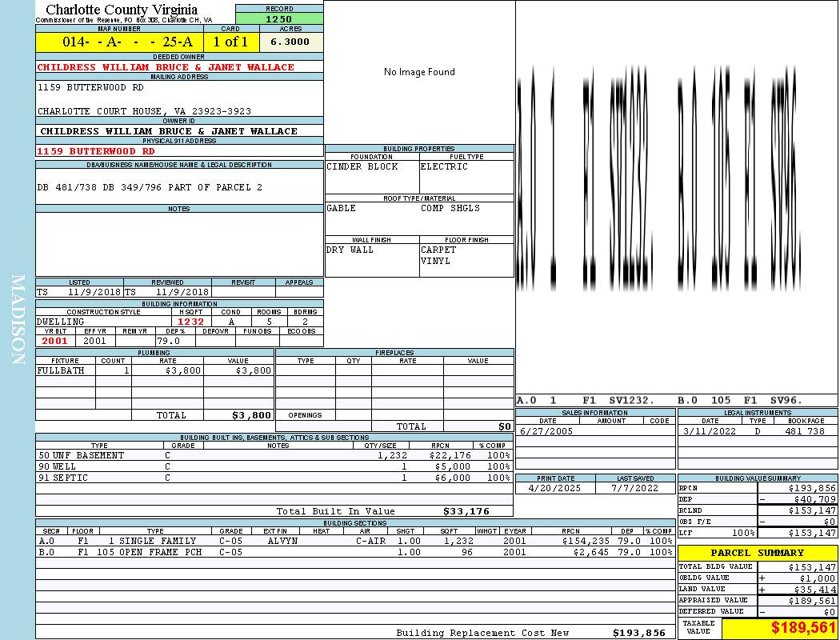Select the FULLBATH plumbing fixture row

pos(155,370)
